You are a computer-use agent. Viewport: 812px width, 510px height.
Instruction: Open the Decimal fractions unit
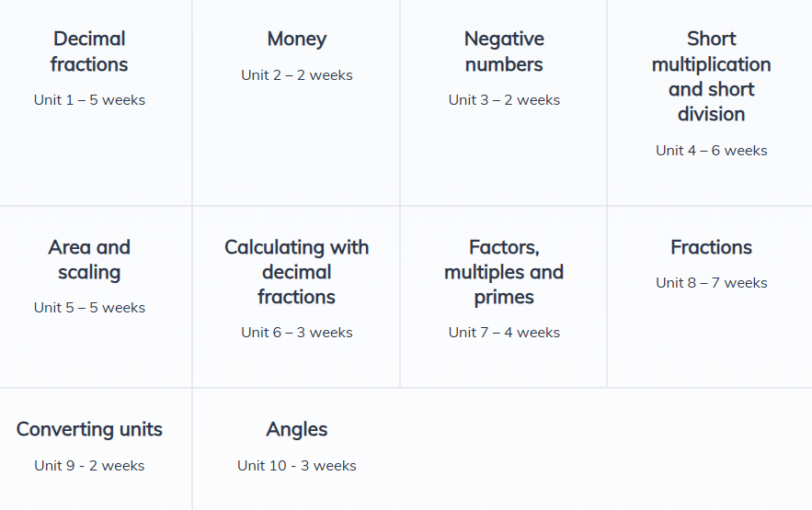89,51
